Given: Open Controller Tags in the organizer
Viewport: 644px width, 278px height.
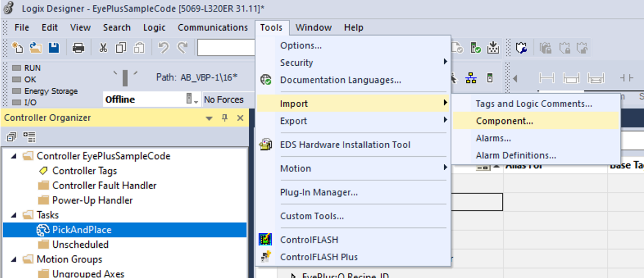Looking at the screenshot, I should 85,171.
